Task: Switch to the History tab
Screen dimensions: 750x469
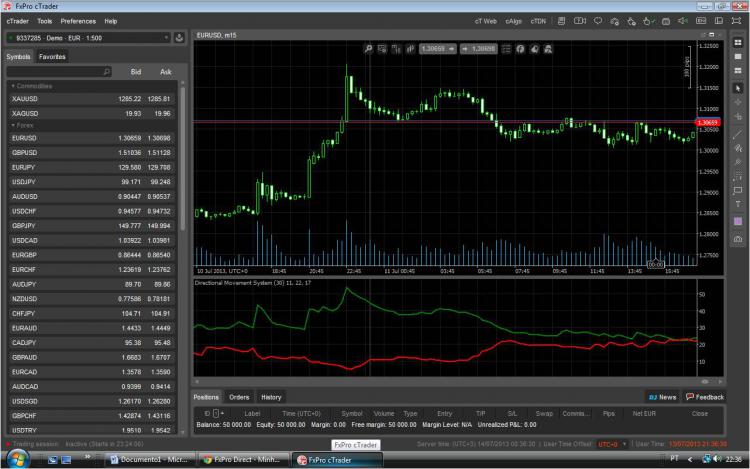Action: point(271,397)
